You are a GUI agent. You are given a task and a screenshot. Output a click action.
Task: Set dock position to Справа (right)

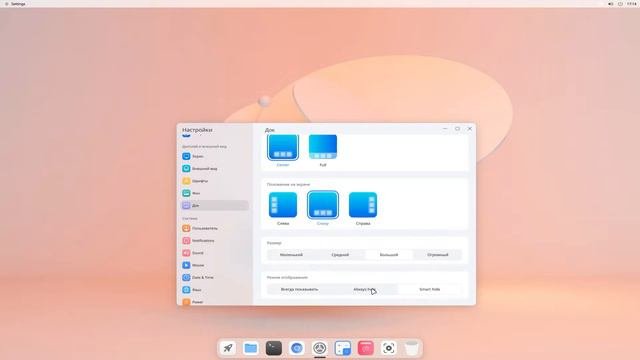(x=363, y=205)
